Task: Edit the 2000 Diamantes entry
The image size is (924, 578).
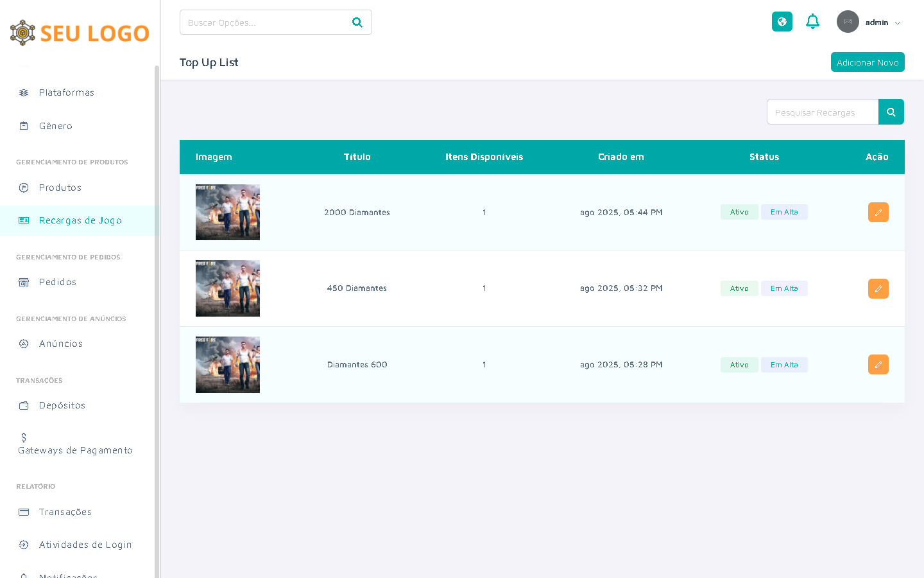Action: pyautogui.click(x=878, y=212)
